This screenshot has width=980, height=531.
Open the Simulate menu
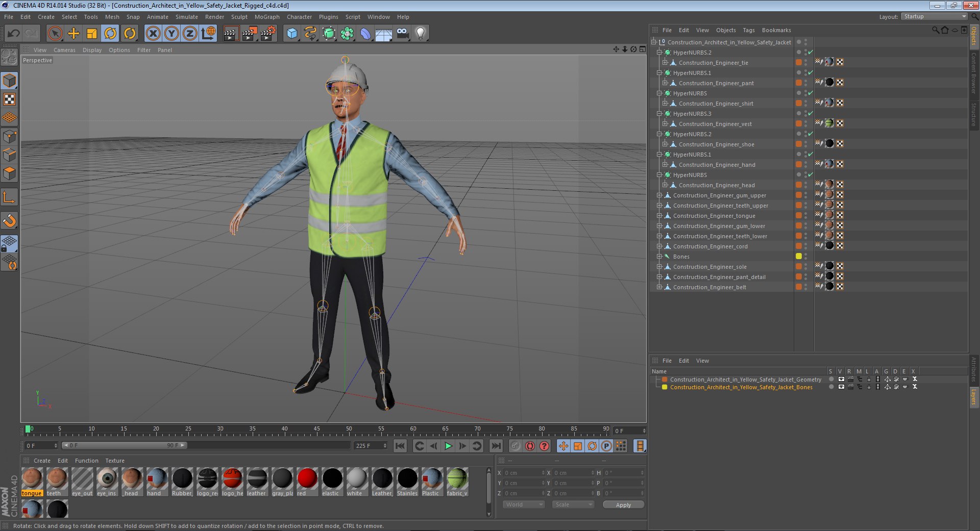tap(186, 17)
